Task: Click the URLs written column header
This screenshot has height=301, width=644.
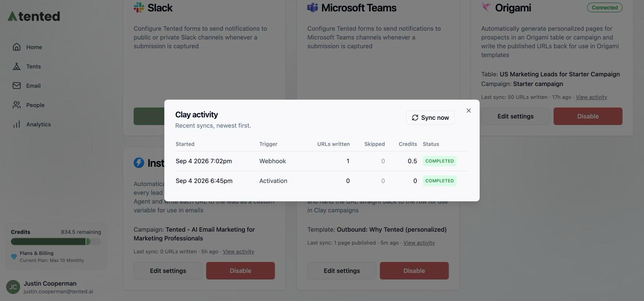Action: click(333, 144)
